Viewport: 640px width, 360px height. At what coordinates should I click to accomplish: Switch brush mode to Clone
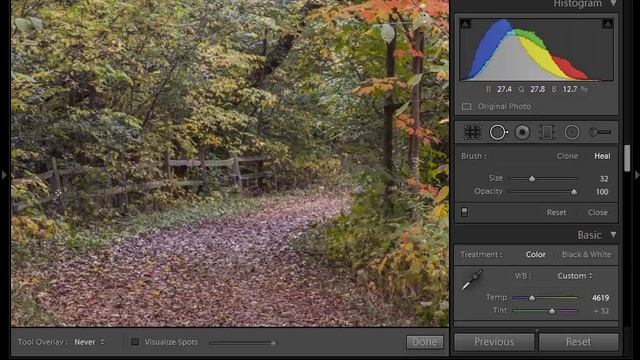[x=567, y=156]
